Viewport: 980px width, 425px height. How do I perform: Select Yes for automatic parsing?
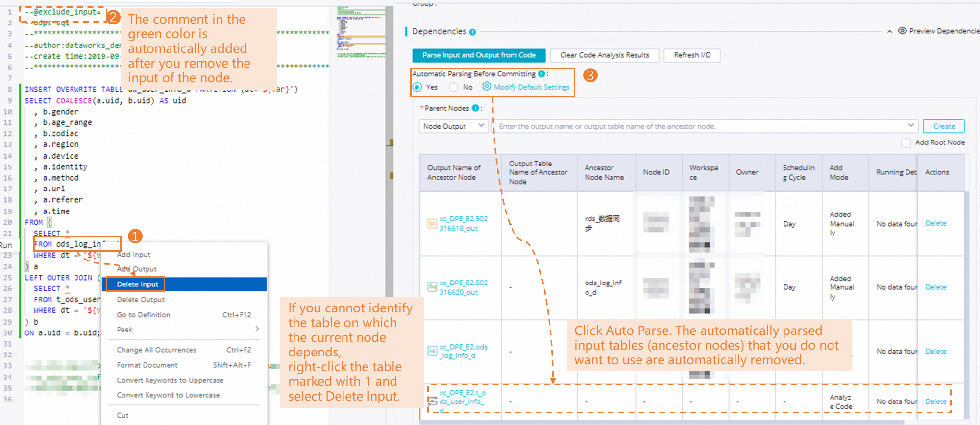click(x=417, y=87)
